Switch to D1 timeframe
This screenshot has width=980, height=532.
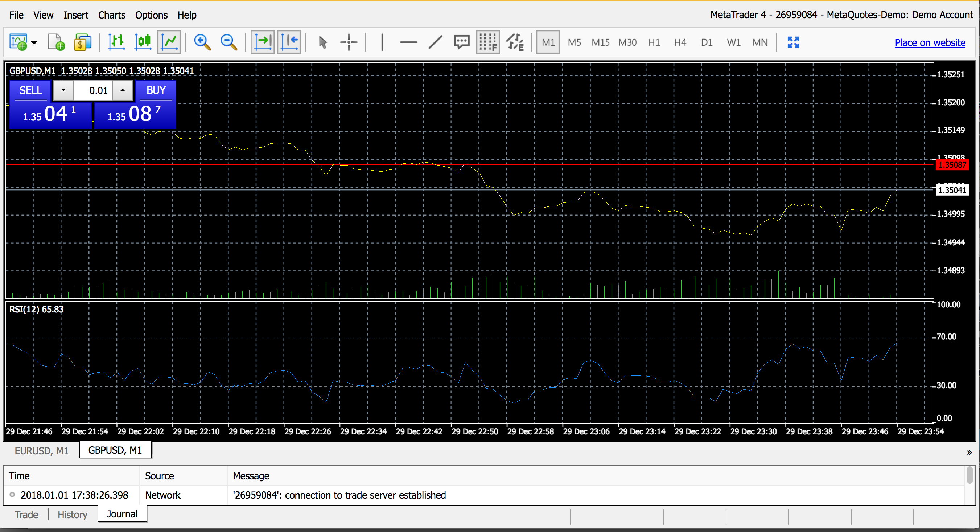[707, 42]
